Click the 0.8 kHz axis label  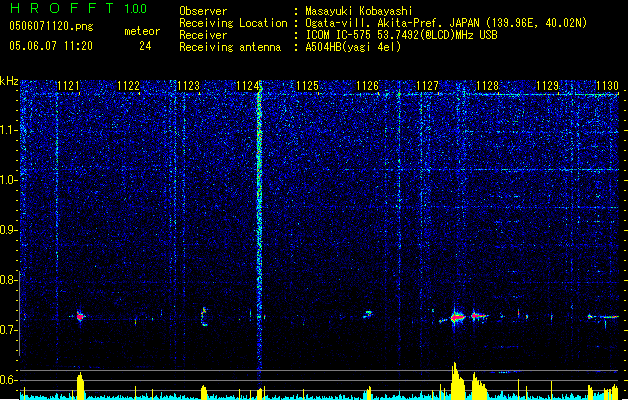tap(9, 280)
